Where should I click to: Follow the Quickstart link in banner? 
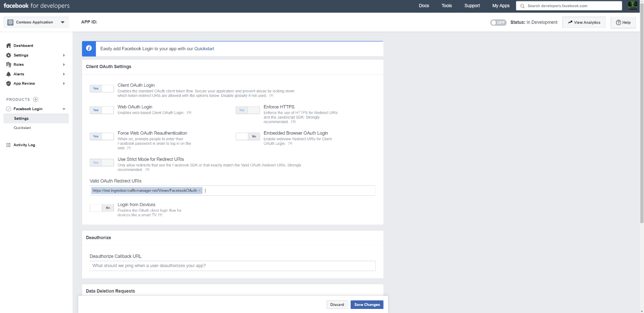coord(204,48)
